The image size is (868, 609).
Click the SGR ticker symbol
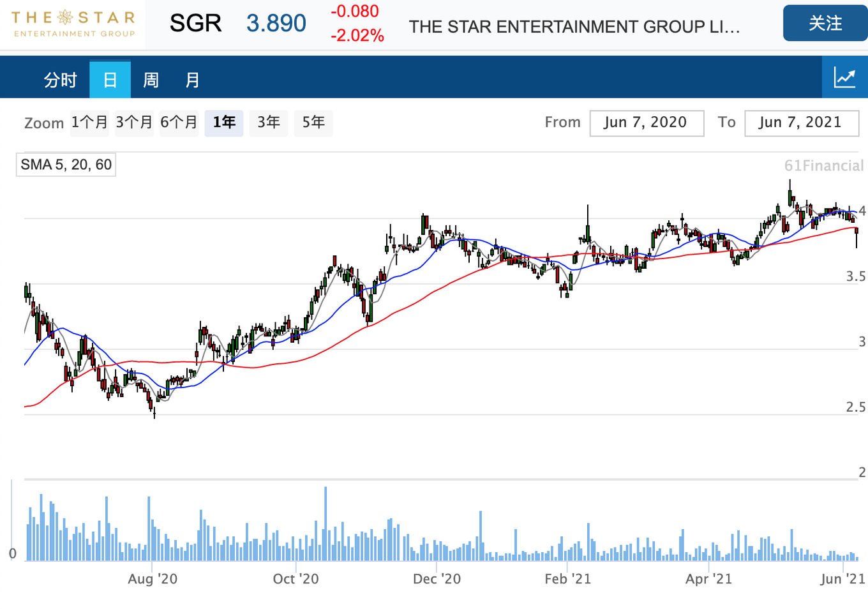195,24
